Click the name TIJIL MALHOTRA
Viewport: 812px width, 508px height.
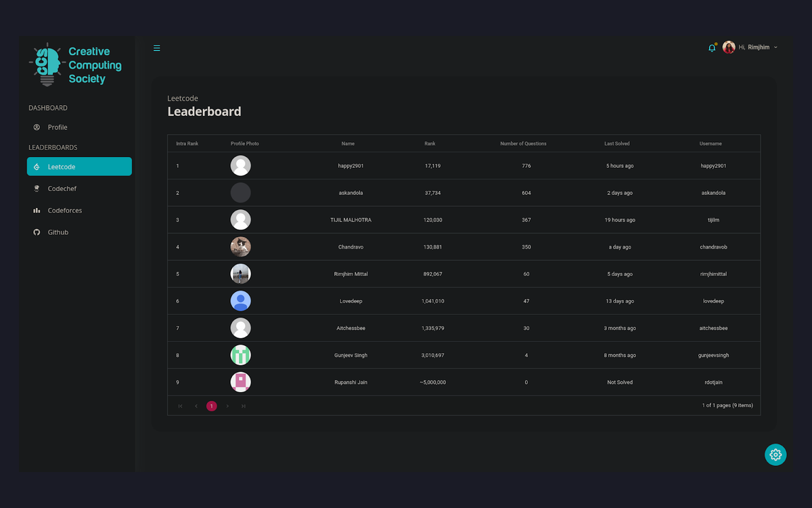351,220
